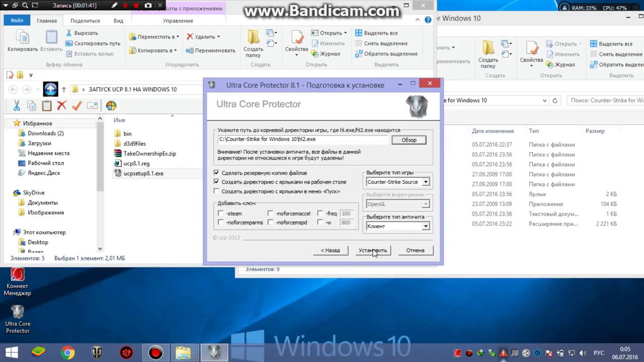Click Скопировать путь in the ribbon
The image size is (644, 362).
click(93, 43)
